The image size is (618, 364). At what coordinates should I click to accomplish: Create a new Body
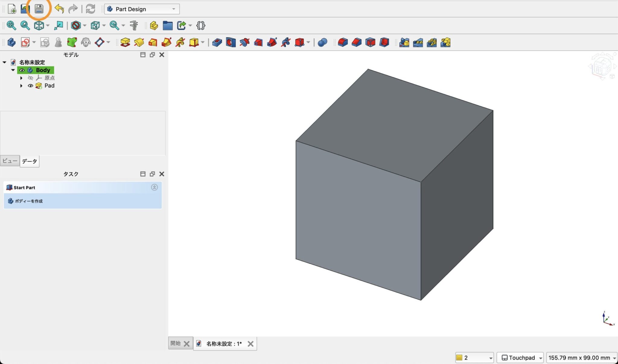point(11,42)
